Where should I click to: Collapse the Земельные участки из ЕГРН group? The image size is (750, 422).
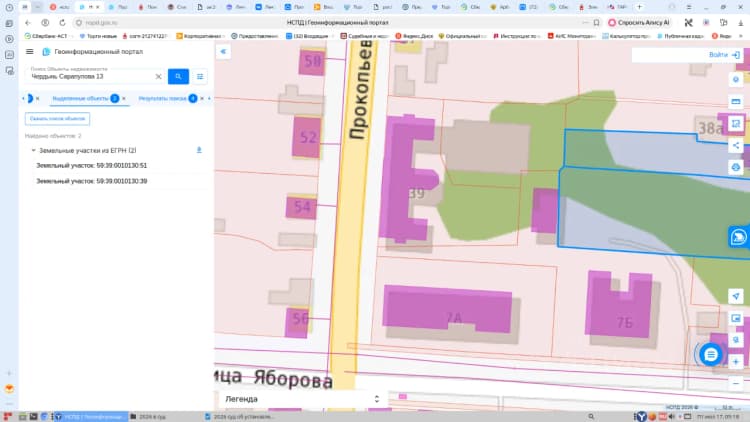[x=33, y=150]
